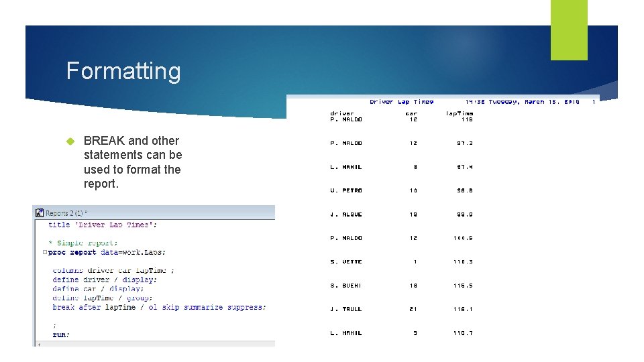Image resolution: width=644 pixels, height=362 pixels.
Task: Click the 'break after lapTime' statement line
Action: tap(159, 308)
